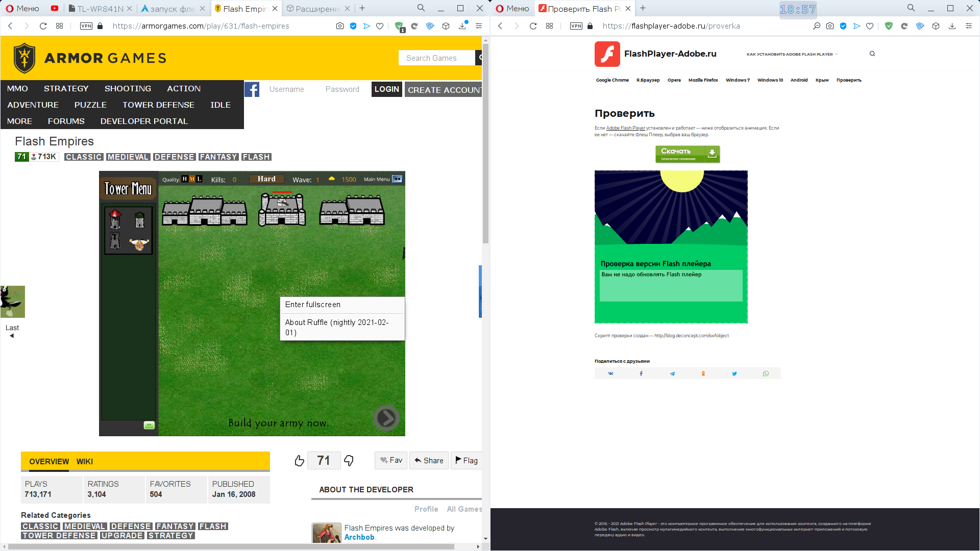Click the VPN badge in left browser address bar
This screenshot has height=551, width=980.
pos(86,26)
